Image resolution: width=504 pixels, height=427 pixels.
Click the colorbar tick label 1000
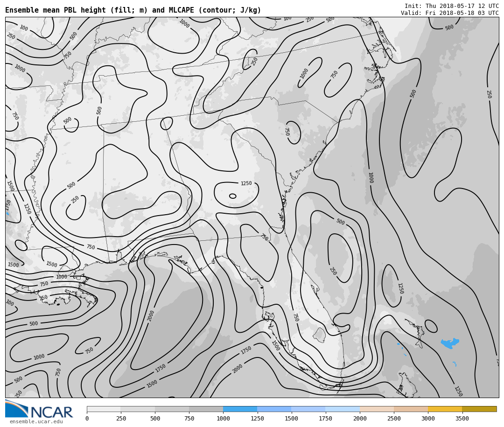click(223, 418)
